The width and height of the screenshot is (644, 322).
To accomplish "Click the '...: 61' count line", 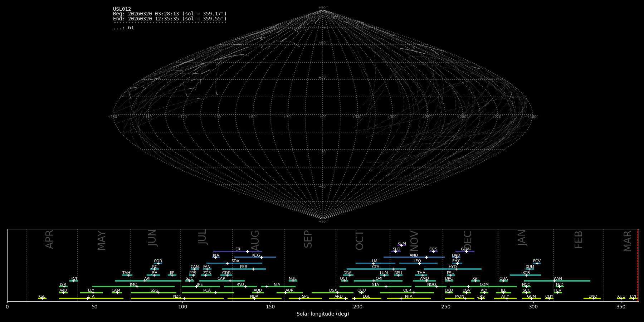I will coord(123,28).
